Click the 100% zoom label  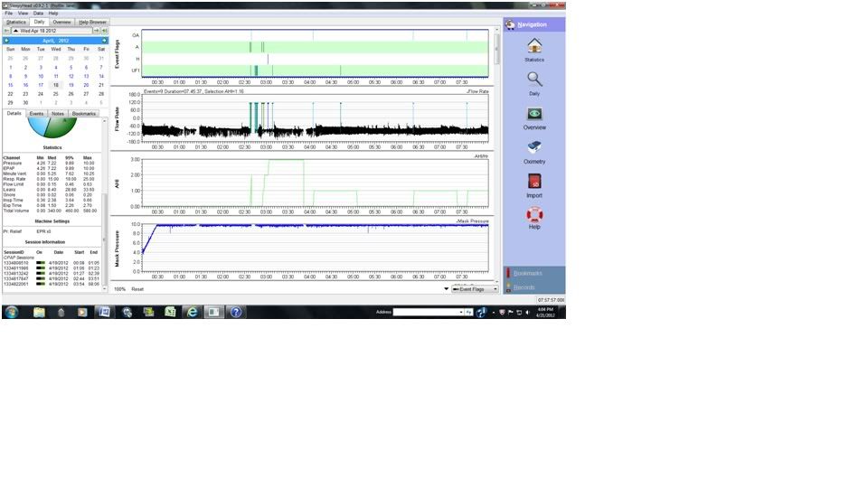tap(119, 289)
